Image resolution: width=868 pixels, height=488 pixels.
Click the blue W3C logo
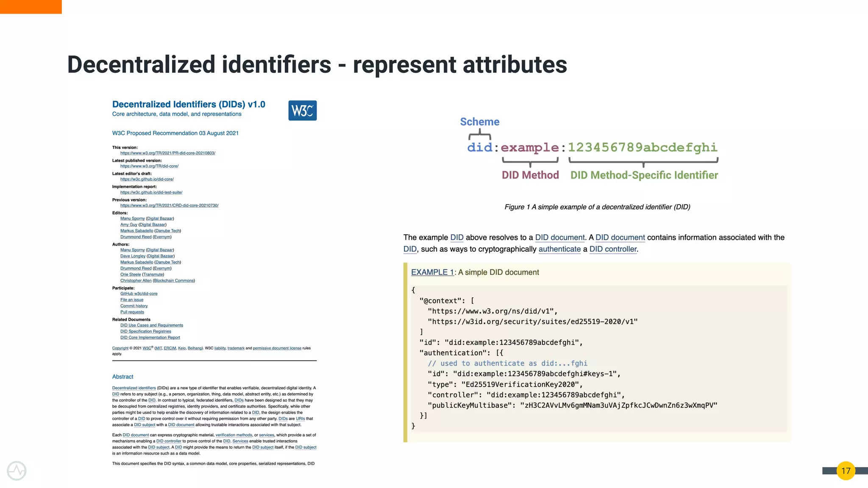click(302, 111)
